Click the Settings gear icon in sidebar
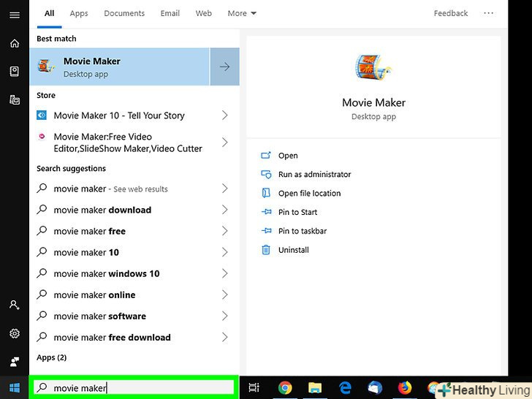The height and width of the screenshot is (399, 532). 14,333
